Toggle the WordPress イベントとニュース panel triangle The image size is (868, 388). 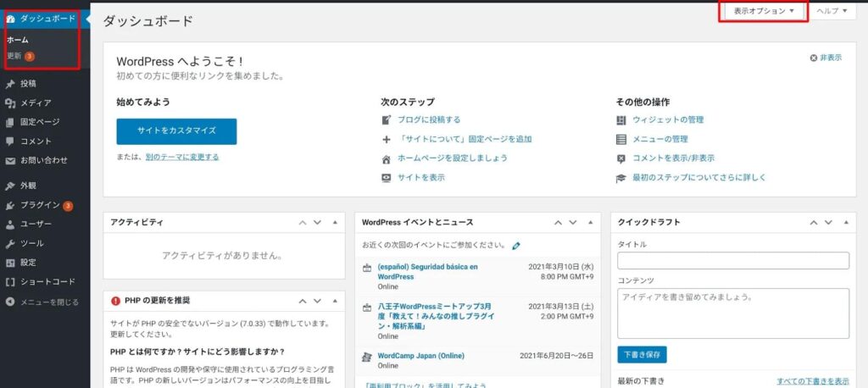(x=591, y=223)
